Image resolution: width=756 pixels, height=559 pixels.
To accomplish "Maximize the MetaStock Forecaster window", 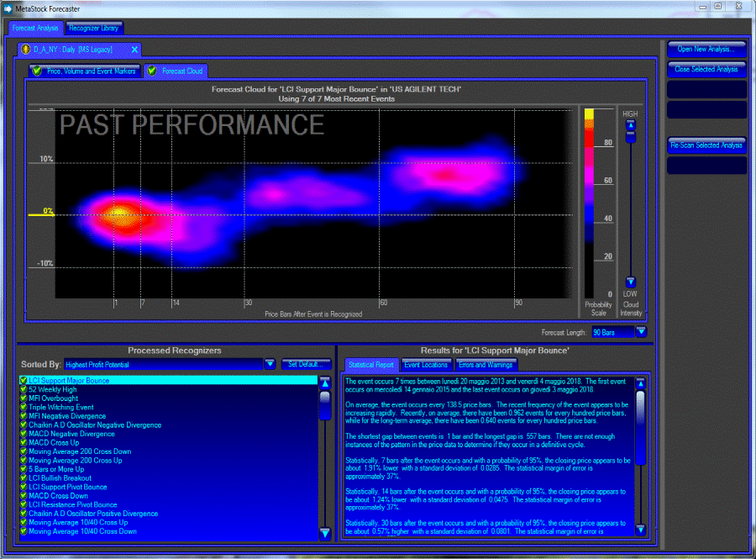I will [x=718, y=6].
